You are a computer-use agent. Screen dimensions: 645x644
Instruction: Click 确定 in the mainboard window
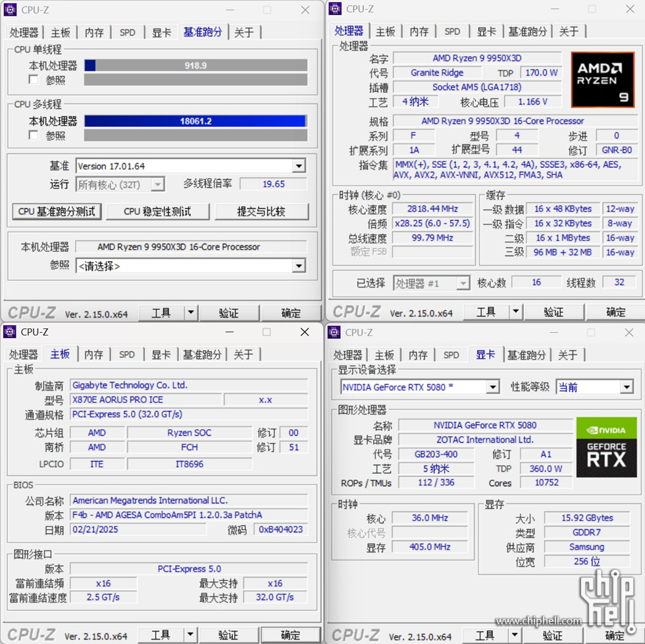pos(290,635)
